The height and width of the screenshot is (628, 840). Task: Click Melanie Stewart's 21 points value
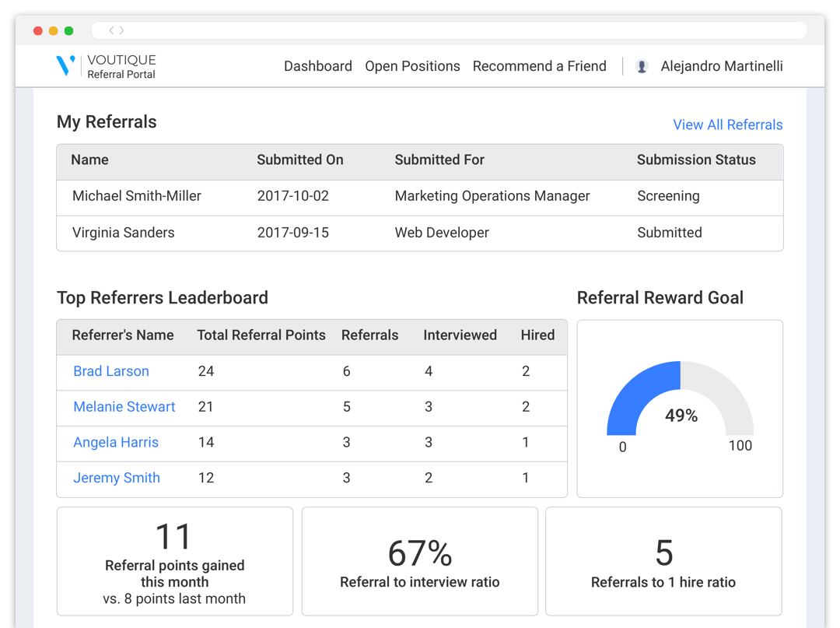[205, 407]
